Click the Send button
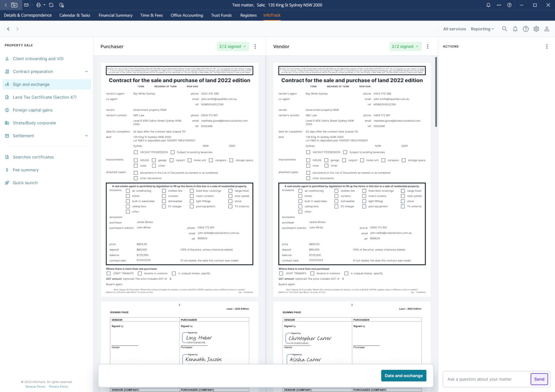 click(x=539, y=379)
